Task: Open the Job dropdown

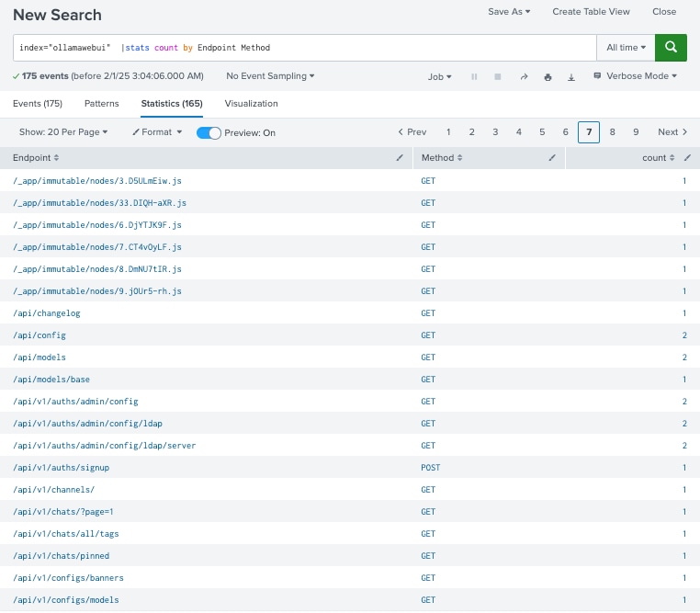Action: (440, 77)
